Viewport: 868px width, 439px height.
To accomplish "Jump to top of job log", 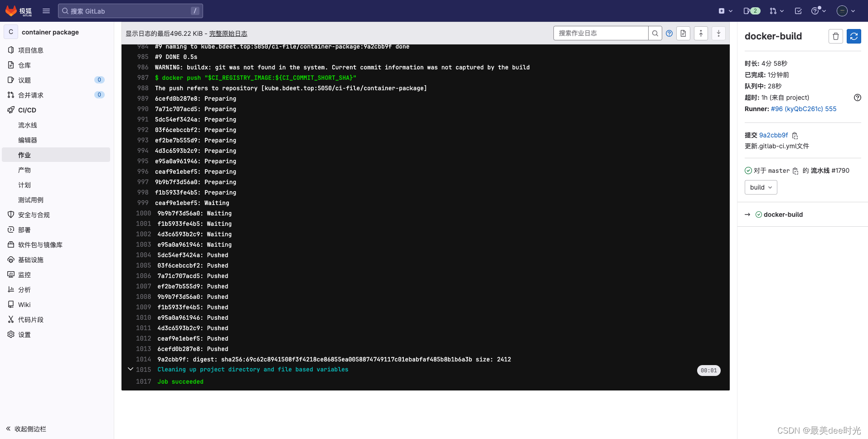I will point(701,33).
